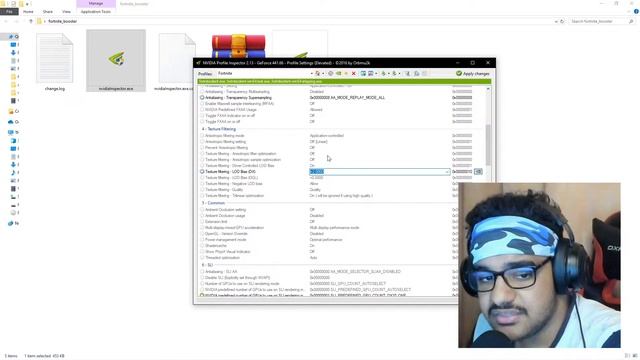Viewport: 640px width, 360px height.
Task: Click add application to profile icon
Action: click(363, 73)
